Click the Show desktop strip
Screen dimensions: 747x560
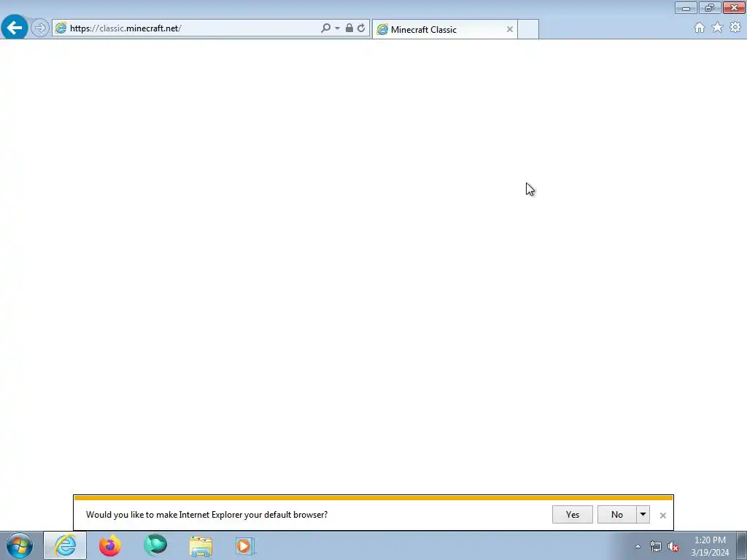pyautogui.click(x=742, y=546)
